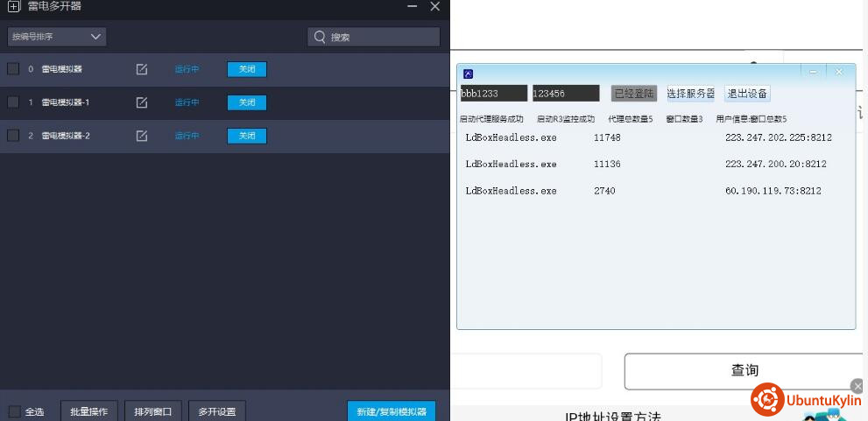Screen dimensions: 868x421
Task: Open the 批量操作 batch actions menu
Action: click(x=89, y=411)
